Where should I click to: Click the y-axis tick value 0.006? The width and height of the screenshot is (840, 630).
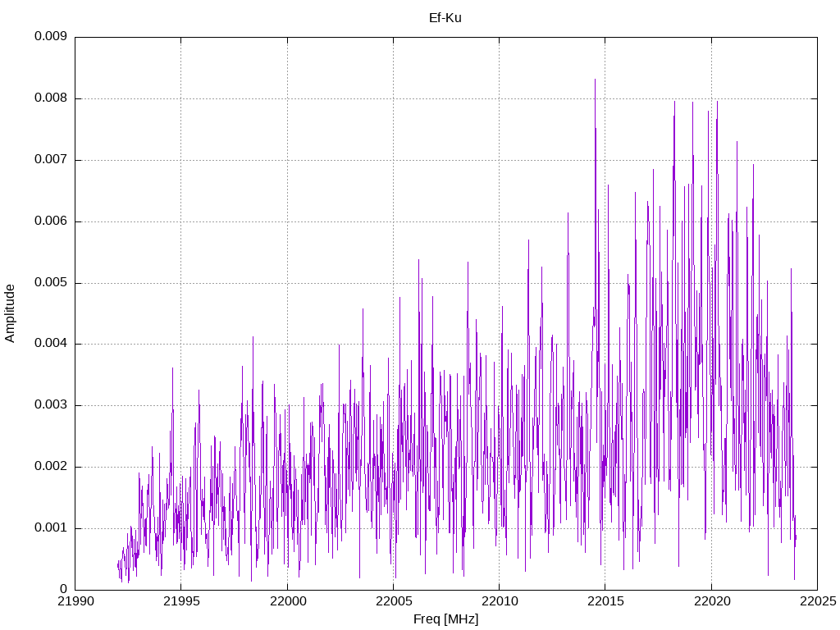click(51, 221)
